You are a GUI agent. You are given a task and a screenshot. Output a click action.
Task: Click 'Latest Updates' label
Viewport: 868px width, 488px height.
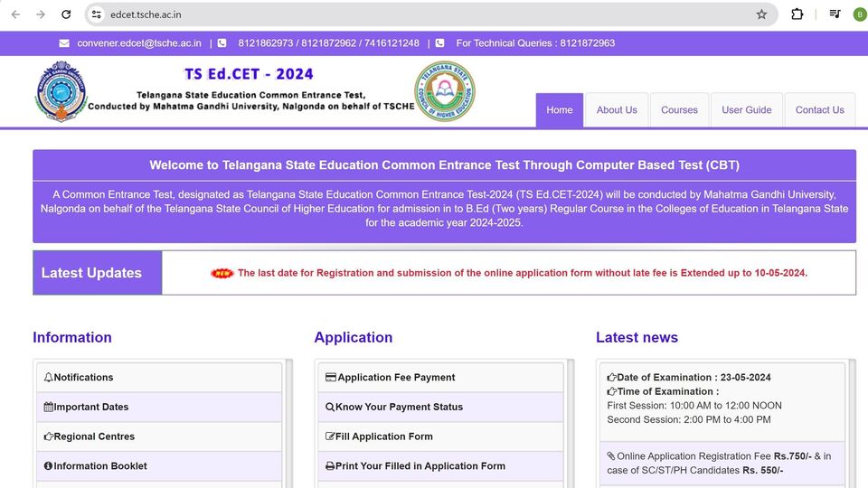click(91, 273)
